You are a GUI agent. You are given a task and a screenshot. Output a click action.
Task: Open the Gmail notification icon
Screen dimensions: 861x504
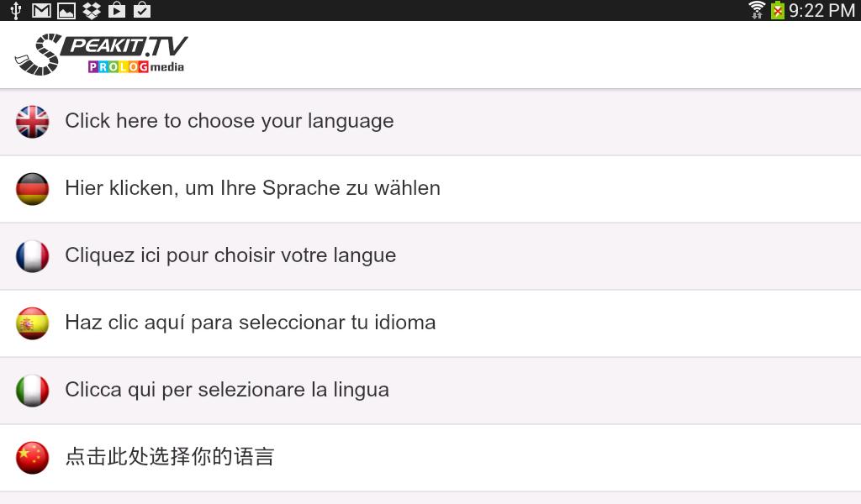42,10
